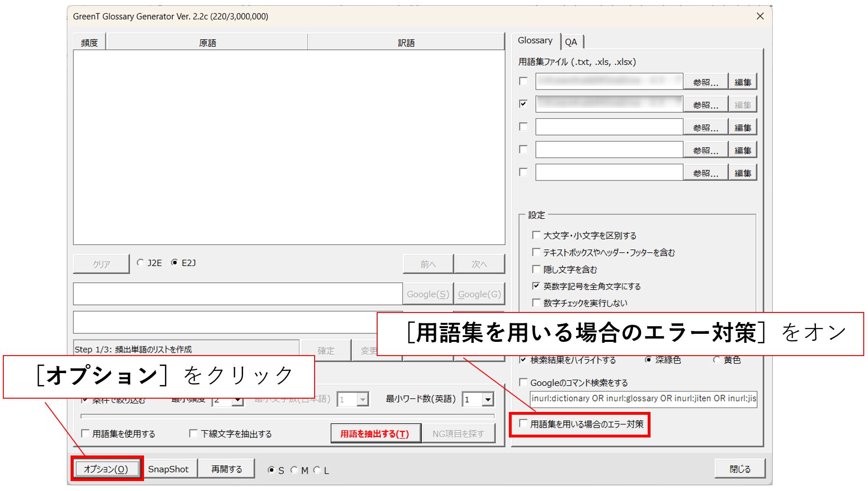Click the red 用語を抽出する(T) button
This screenshot has height=491, width=868.
click(x=375, y=433)
